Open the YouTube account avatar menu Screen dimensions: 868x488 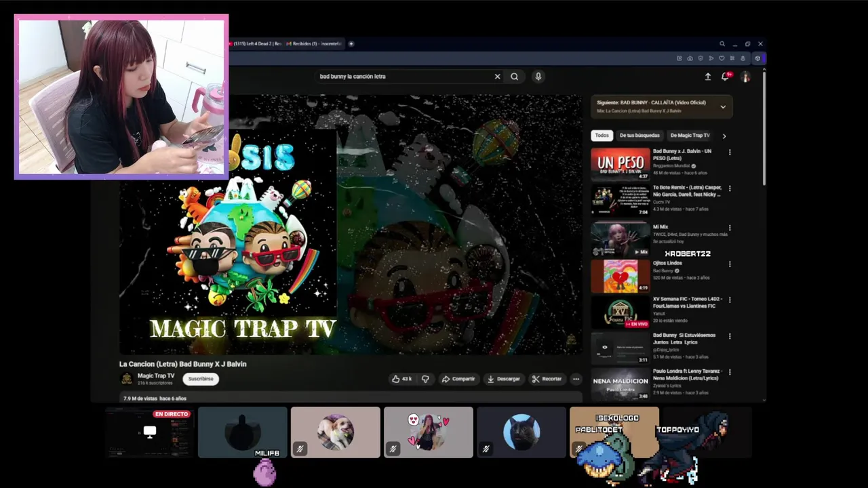click(745, 77)
